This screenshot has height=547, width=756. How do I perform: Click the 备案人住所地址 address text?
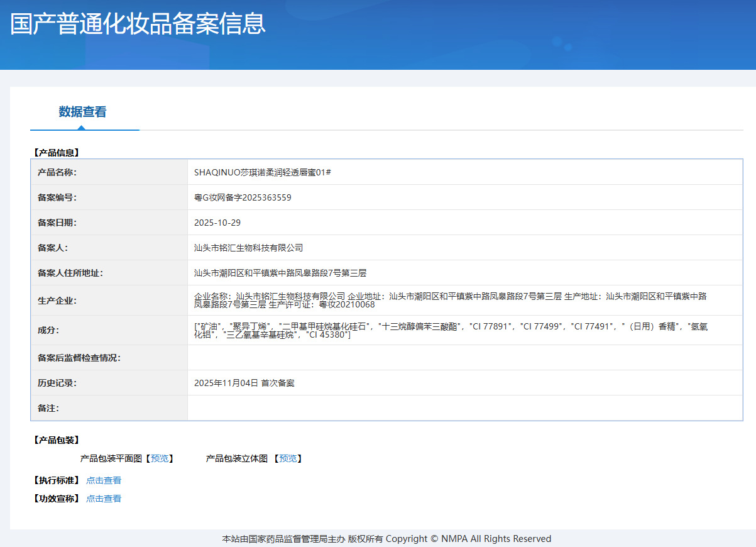tap(280, 273)
